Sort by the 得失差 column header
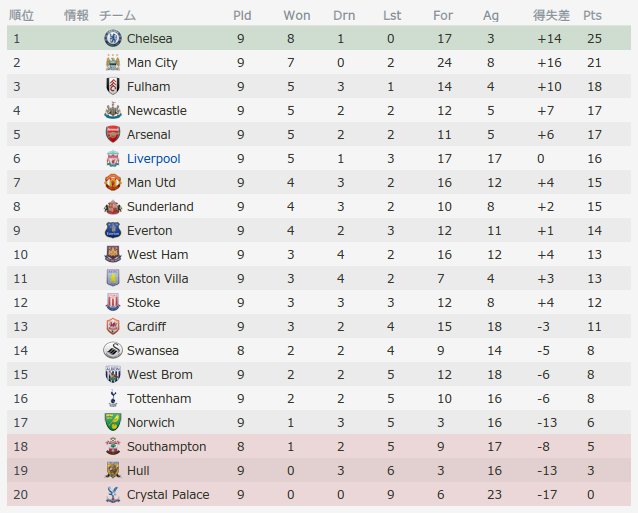The height and width of the screenshot is (513, 638). (x=549, y=16)
